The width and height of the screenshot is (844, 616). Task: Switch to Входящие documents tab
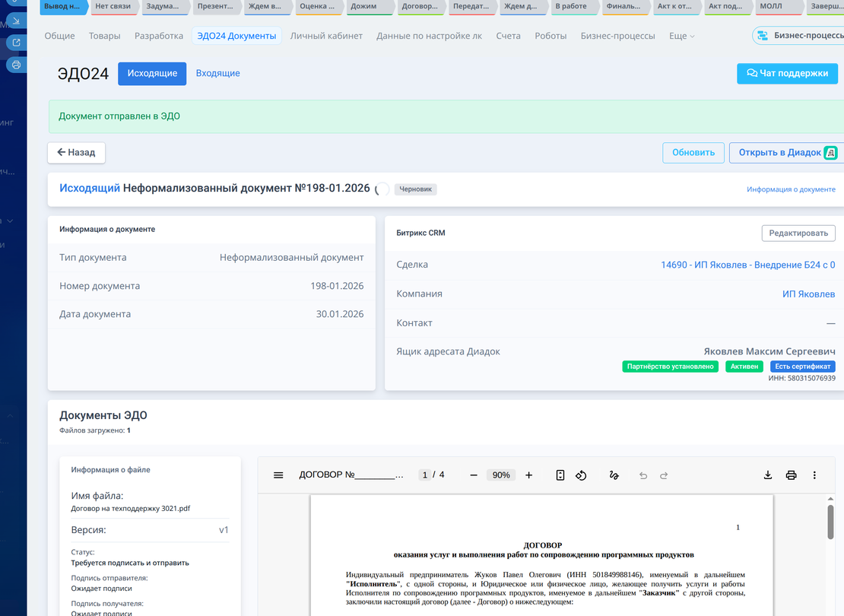pyautogui.click(x=217, y=74)
